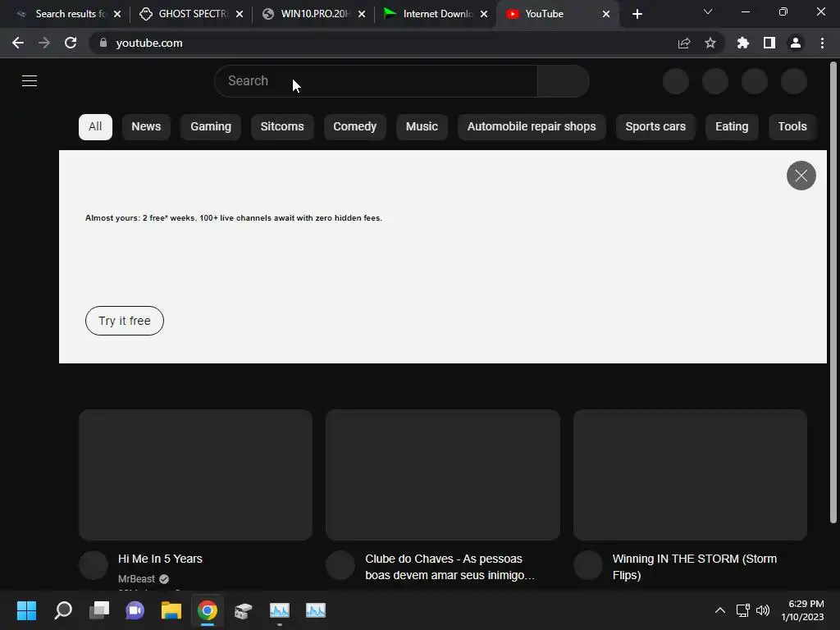Close the Internet Download tab
This screenshot has width=840, height=630.
484,14
